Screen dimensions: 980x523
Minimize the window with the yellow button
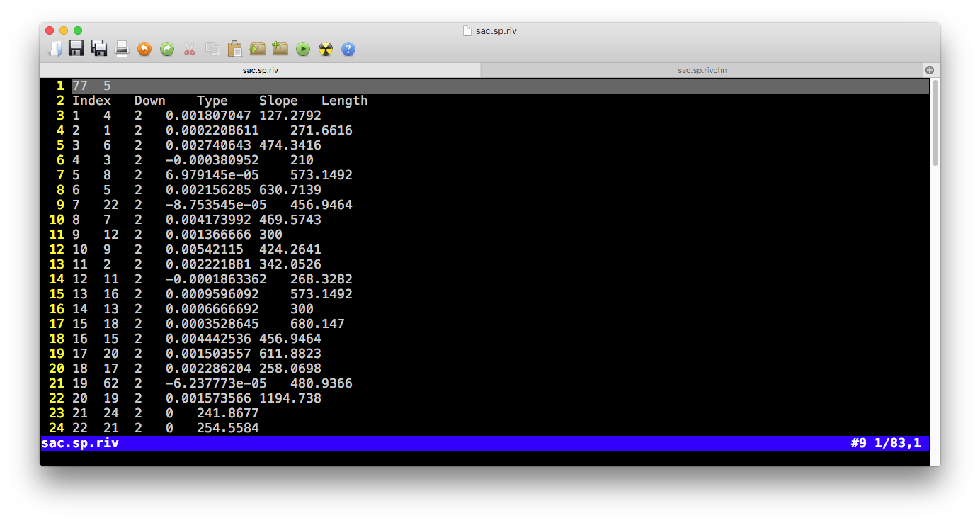coord(64,30)
